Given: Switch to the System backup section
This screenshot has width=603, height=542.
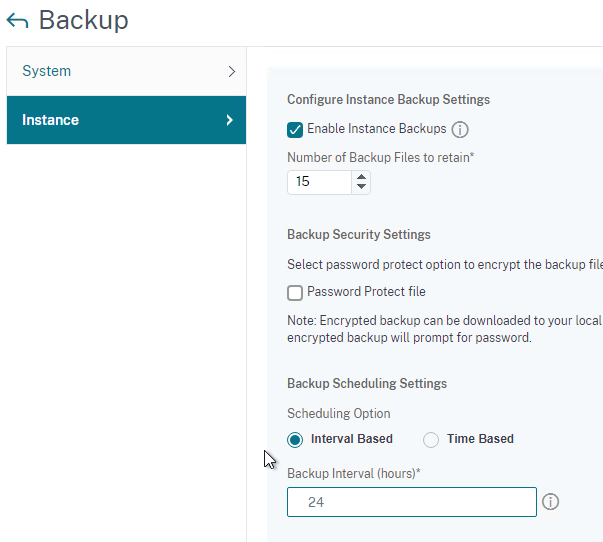Looking at the screenshot, I should pos(127,72).
